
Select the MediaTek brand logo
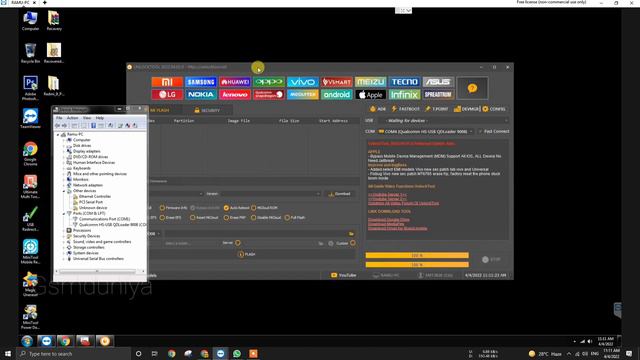click(302, 95)
